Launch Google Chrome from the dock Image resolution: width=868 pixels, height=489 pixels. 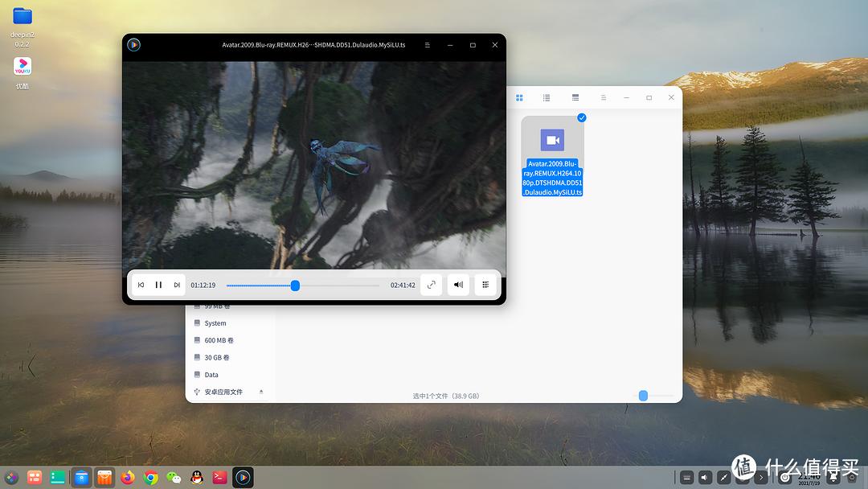[150, 477]
